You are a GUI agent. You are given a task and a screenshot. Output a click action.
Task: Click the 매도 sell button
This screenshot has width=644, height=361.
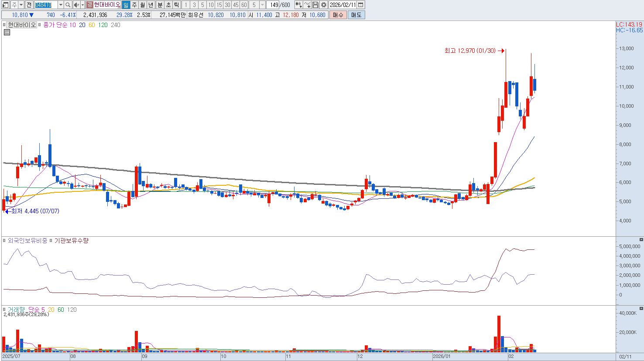click(x=356, y=15)
